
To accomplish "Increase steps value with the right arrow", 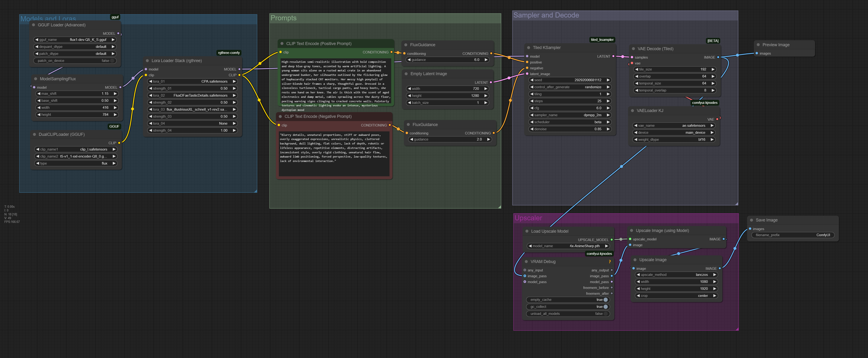I will [608, 101].
